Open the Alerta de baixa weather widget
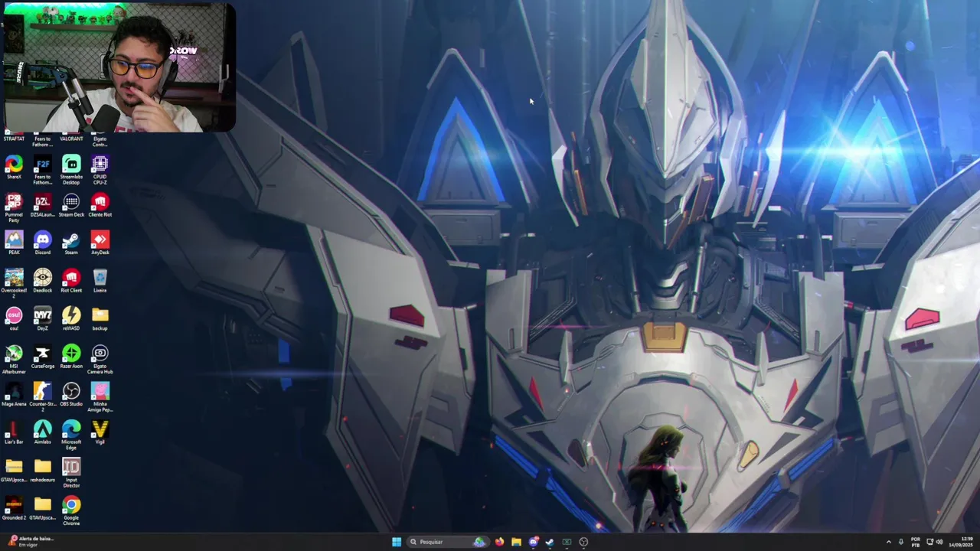This screenshot has height=551, width=980. [x=31, y=541]
